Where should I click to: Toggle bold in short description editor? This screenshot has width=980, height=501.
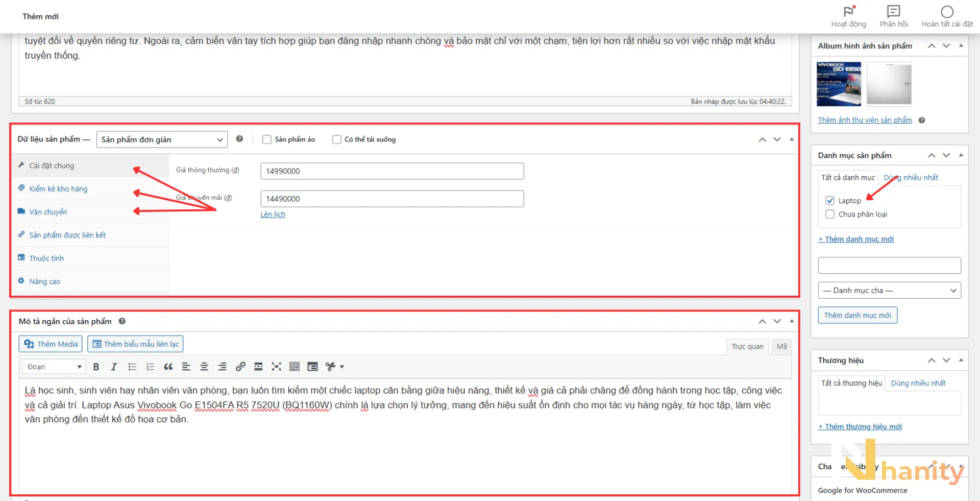point(96,367)
